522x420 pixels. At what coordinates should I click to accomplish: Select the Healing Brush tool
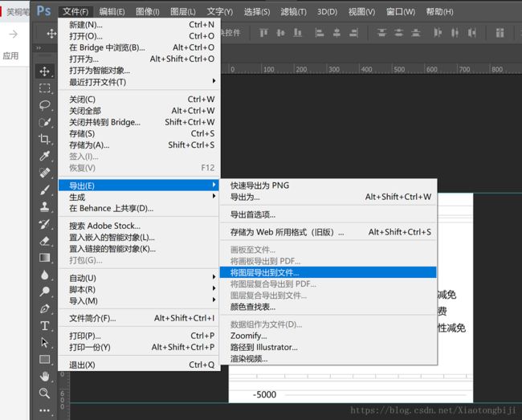pyautogui.click(x=45, y=173)
